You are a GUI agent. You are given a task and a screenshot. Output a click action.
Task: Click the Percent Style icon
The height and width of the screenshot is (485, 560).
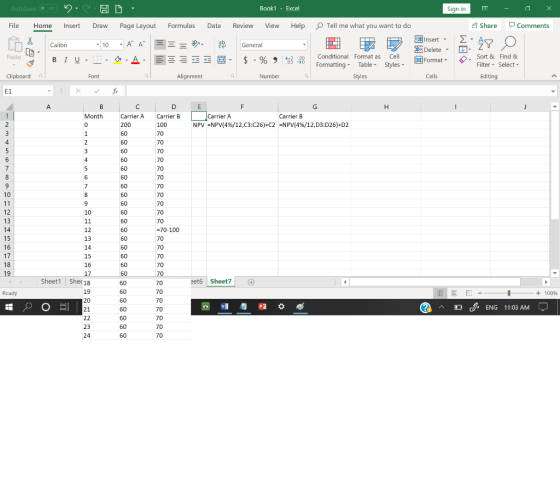[263, 60]
